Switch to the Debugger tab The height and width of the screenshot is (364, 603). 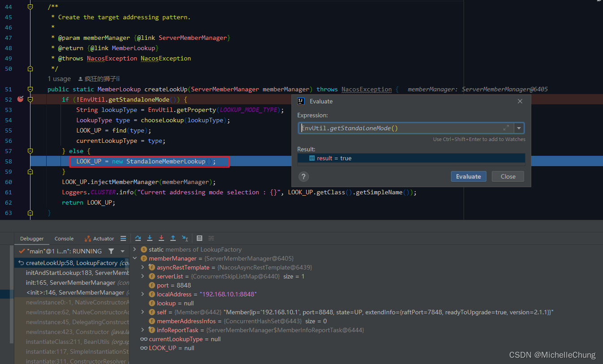pos(32,239)
